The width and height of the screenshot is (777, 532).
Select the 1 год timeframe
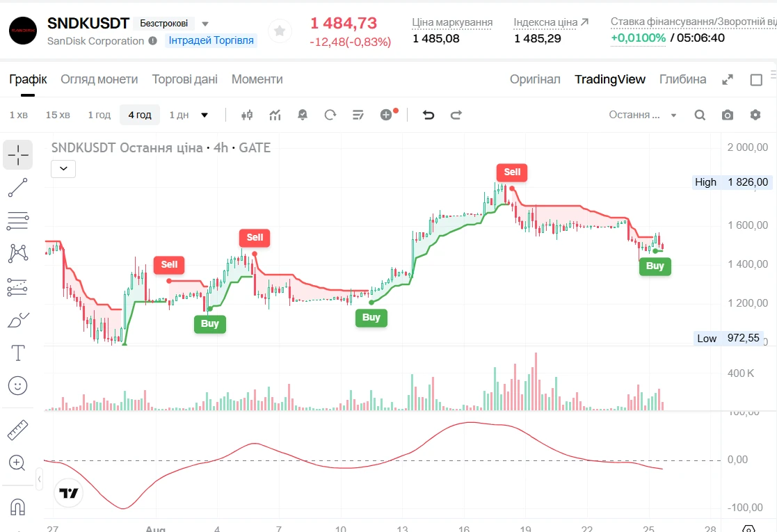pyautogui.click(x=99, y=115)
